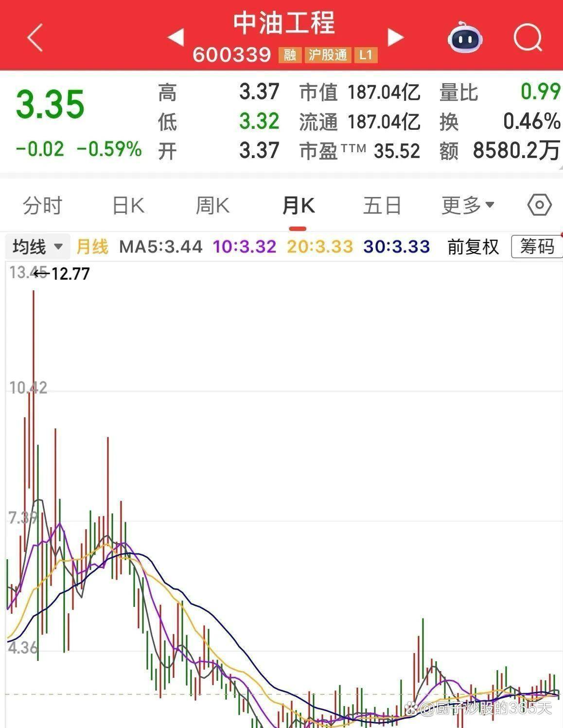Tap the current price 3.35

51,105
